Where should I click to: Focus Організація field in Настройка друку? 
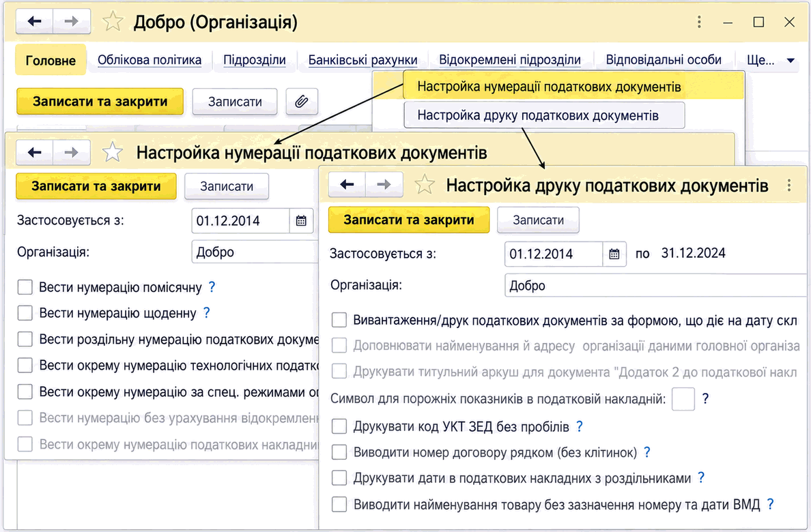tap(656, 285)
